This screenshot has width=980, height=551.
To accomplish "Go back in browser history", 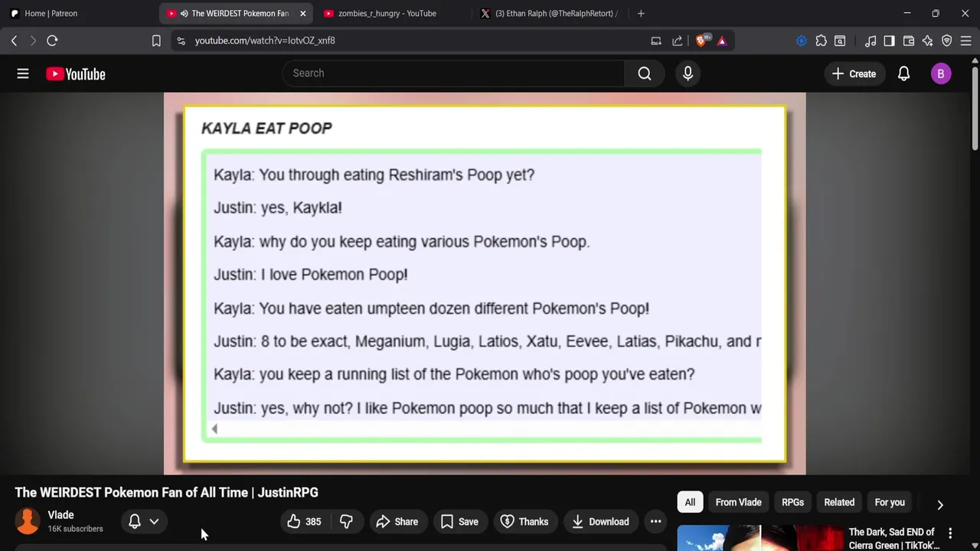I will [x=14, y=41].
